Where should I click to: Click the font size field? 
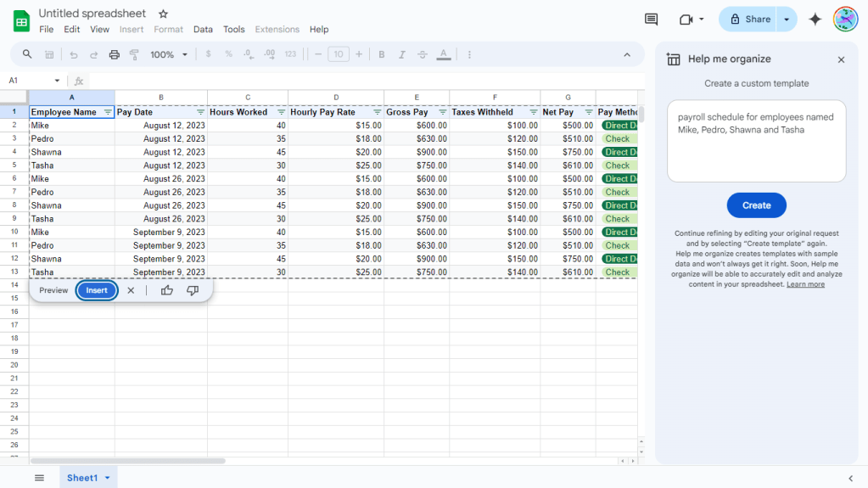[339, 54]
